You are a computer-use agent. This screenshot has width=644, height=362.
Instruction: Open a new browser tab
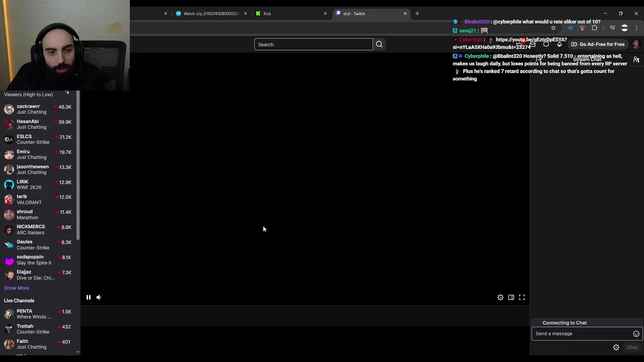pos(417,14)
